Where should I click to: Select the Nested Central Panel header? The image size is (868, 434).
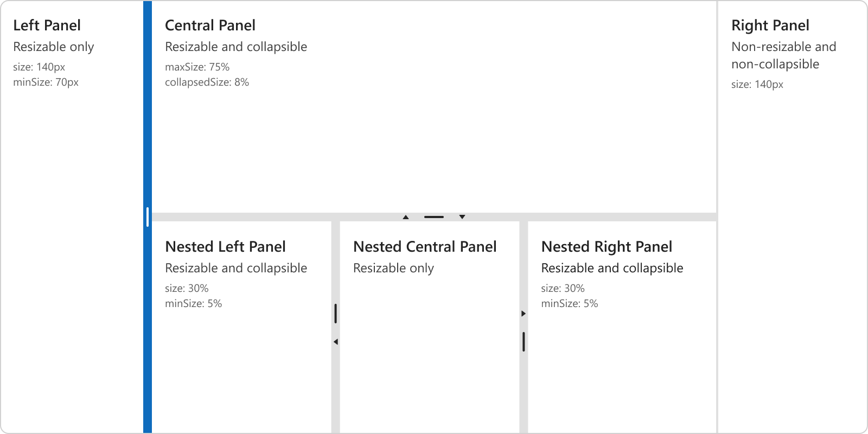(424, 246)
